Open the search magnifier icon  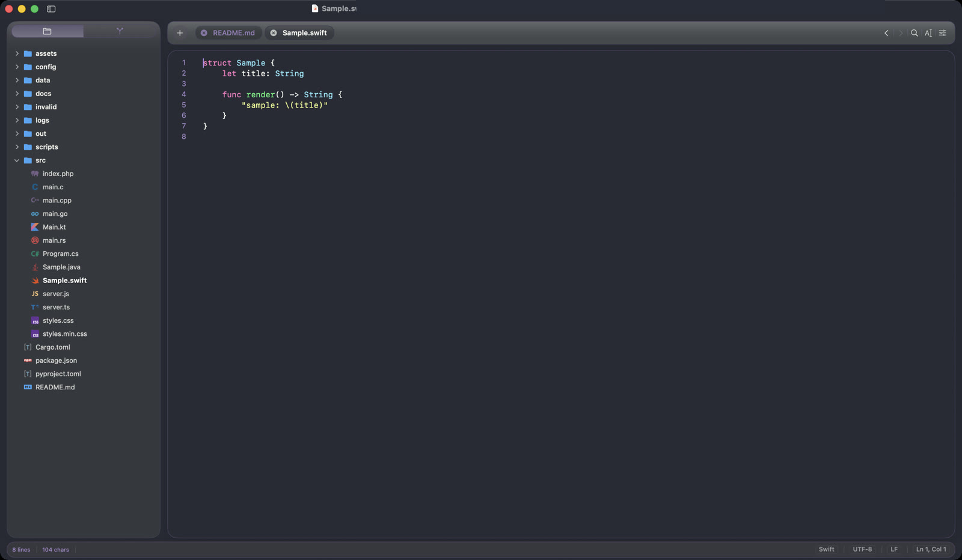915,33
